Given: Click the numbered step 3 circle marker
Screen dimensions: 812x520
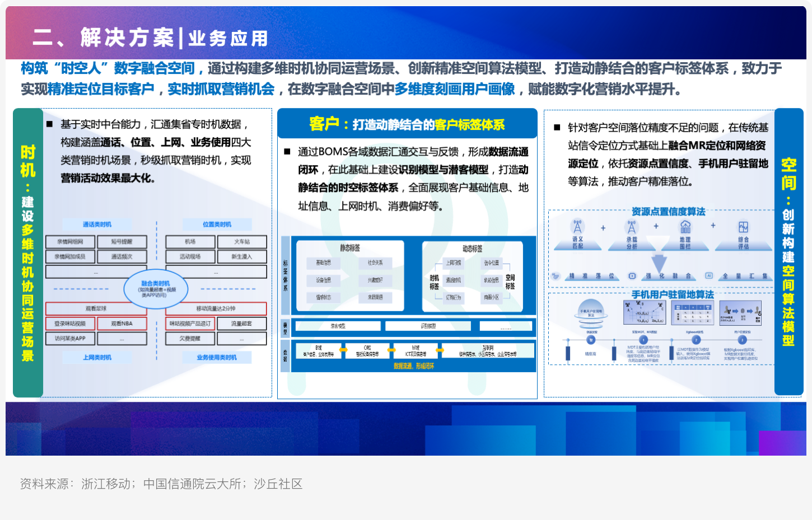Looking at the screenshot, I should tap(742, 340).
